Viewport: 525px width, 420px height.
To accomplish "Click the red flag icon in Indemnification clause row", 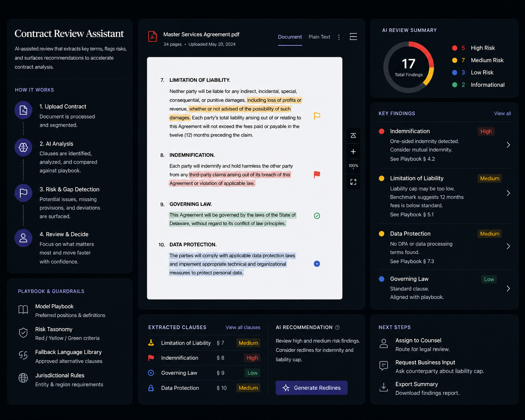I will [151, 358].
